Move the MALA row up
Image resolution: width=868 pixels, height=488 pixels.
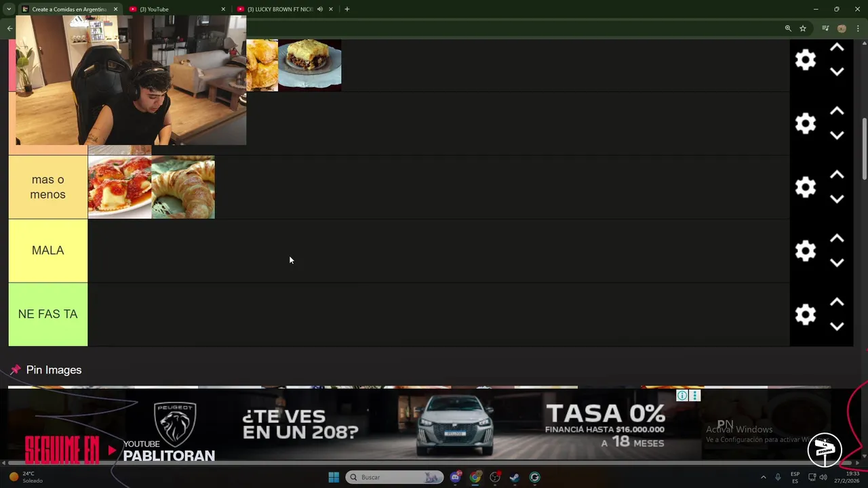[x=837, y=239]
